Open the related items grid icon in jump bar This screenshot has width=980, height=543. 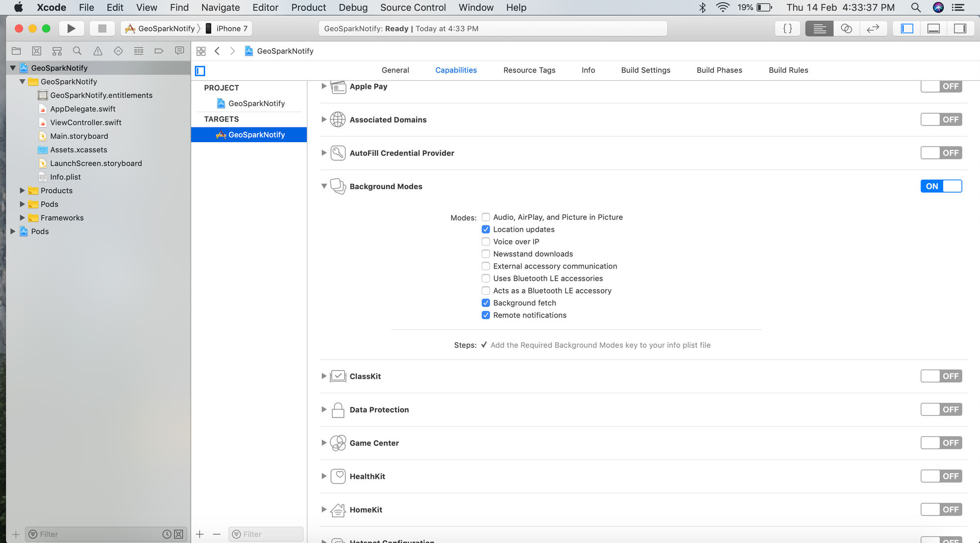[x=201, y=51]
